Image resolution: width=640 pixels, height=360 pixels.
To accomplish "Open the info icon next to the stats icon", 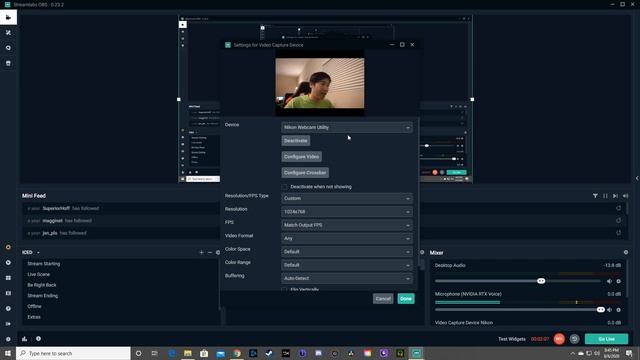I will (38, 339).
